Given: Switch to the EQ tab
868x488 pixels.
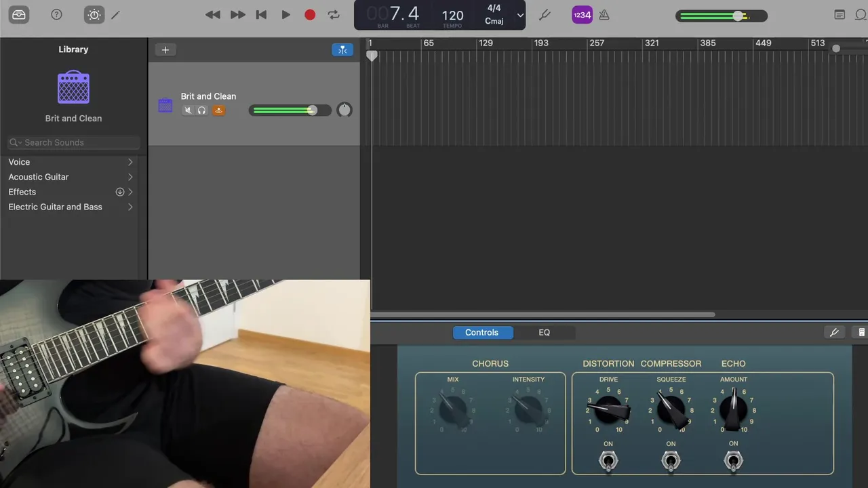Looking at the screenshot, I should pos(545,333).
